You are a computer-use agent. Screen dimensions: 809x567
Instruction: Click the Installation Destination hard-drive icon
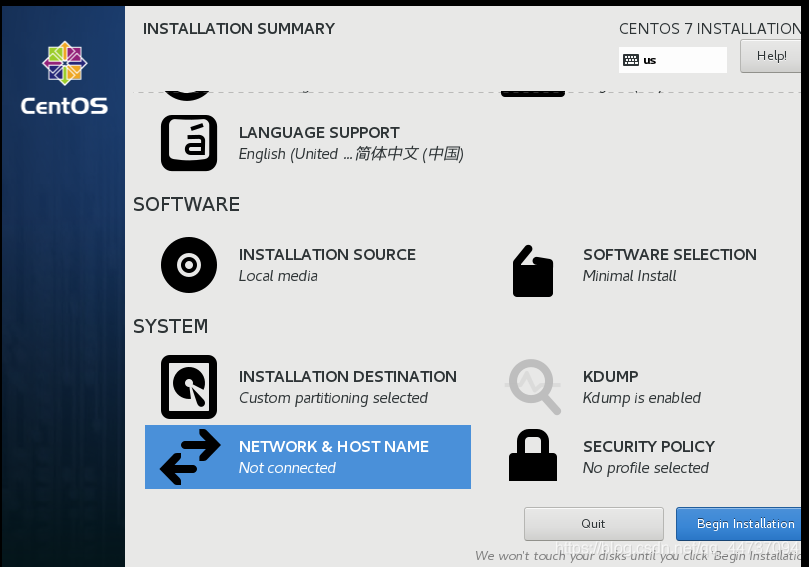(x=189, y=387)
